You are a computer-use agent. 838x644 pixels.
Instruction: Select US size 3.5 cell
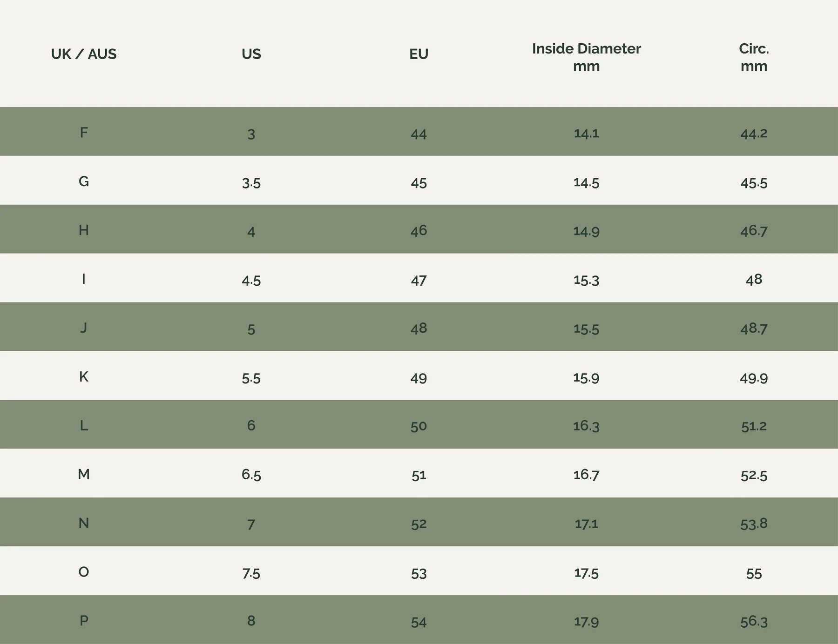tap(251, 183)
